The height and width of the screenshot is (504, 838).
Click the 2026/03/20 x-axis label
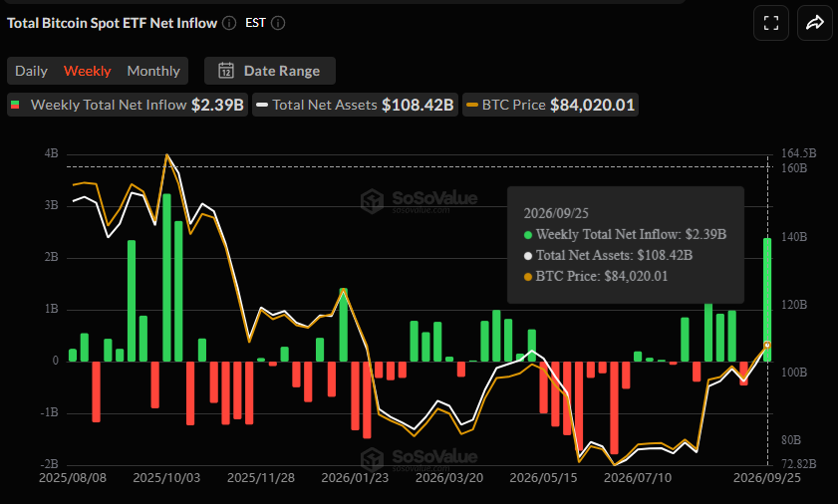point(449,477)
